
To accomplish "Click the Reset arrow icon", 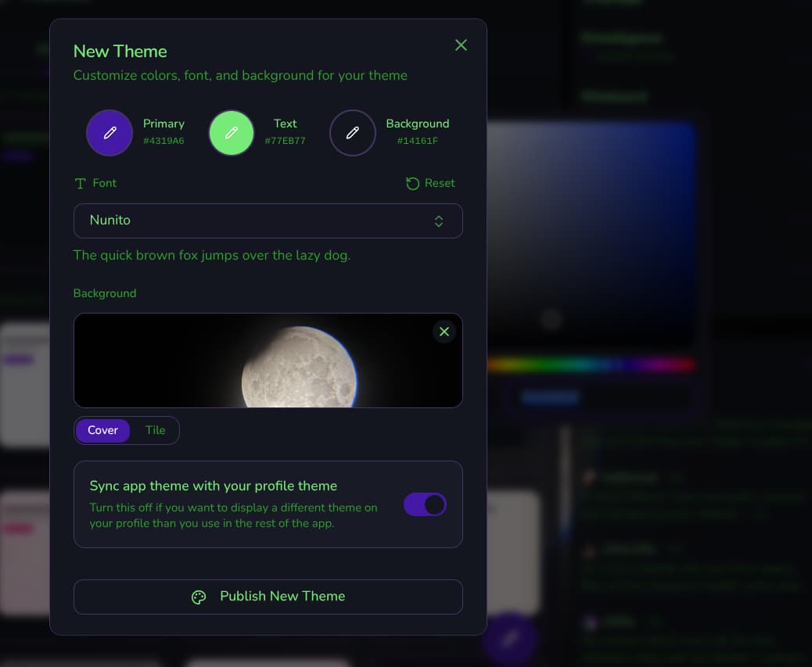I will (413, 183).
